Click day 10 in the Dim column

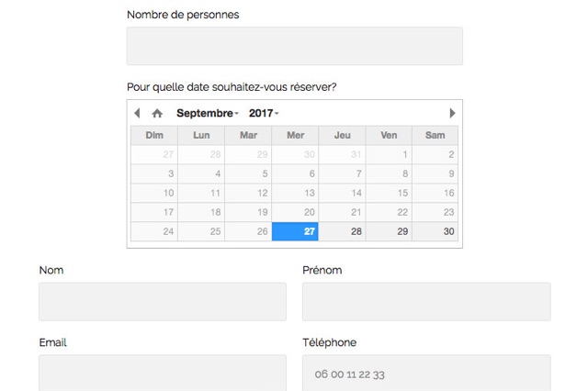154,193
